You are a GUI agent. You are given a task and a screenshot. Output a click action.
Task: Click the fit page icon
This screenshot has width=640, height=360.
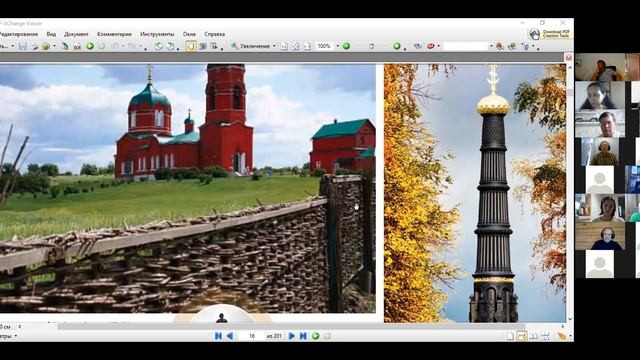point(296,46)
